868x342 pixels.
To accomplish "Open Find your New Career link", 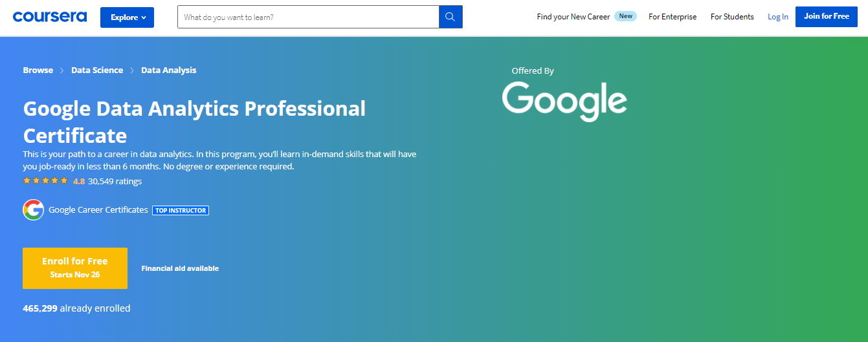I will [573, 17].
